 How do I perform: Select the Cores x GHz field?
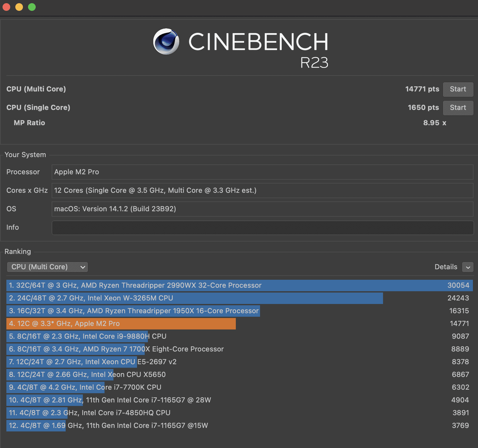[x=263, y=191]
